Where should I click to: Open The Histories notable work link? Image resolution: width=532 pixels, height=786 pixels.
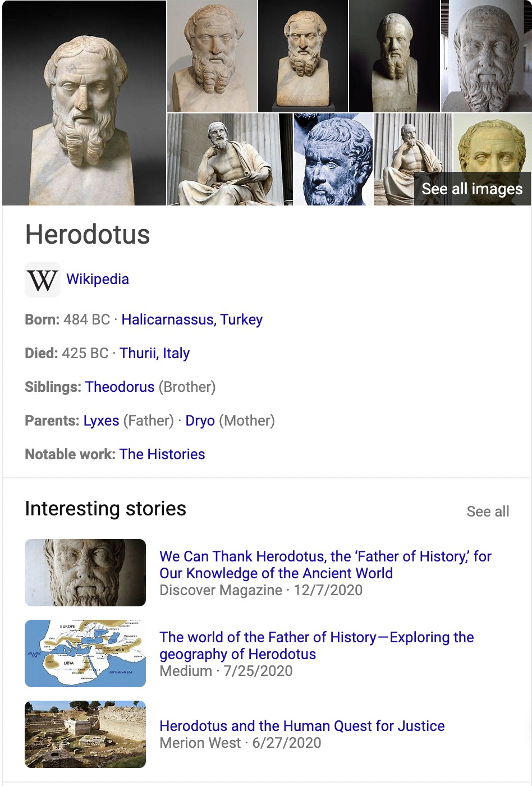[162, 454]
